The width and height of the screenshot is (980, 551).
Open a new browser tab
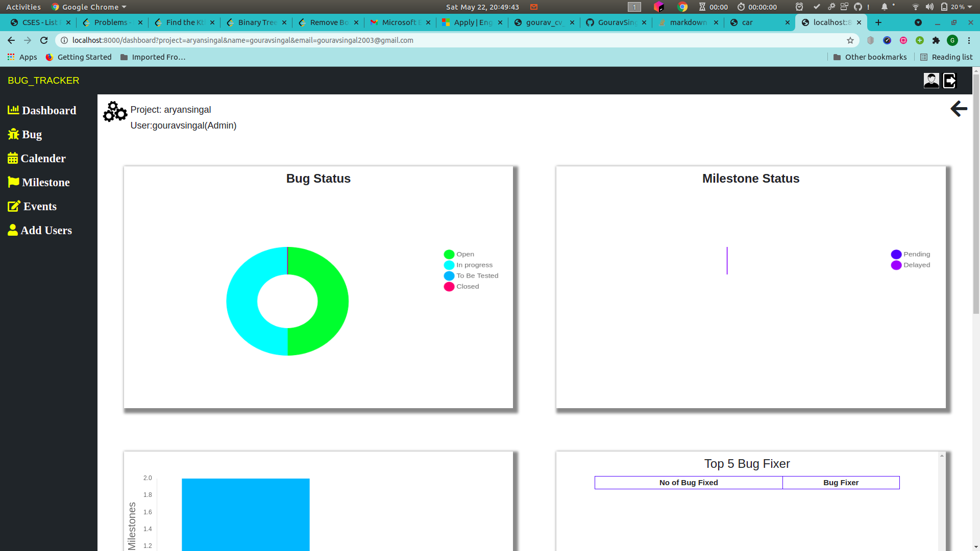(x=878, y=22)
